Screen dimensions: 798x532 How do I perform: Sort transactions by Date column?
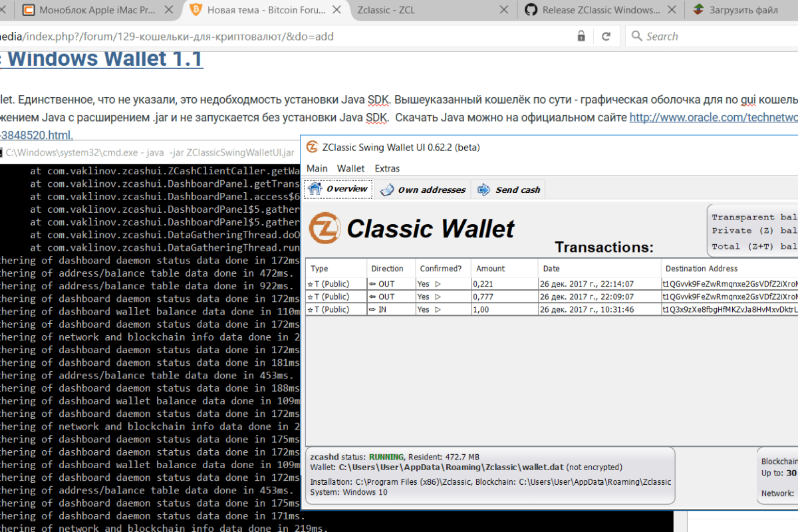point(599,269)
